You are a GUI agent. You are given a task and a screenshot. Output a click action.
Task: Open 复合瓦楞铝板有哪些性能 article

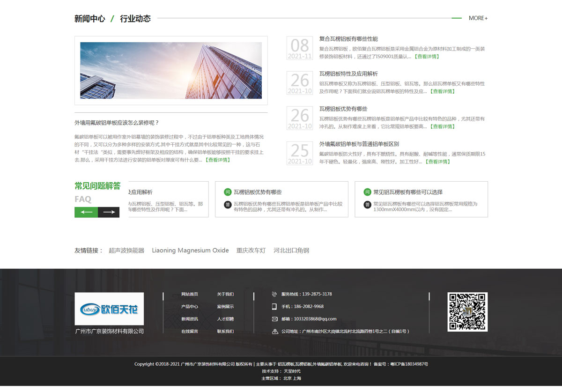point(348,39)
